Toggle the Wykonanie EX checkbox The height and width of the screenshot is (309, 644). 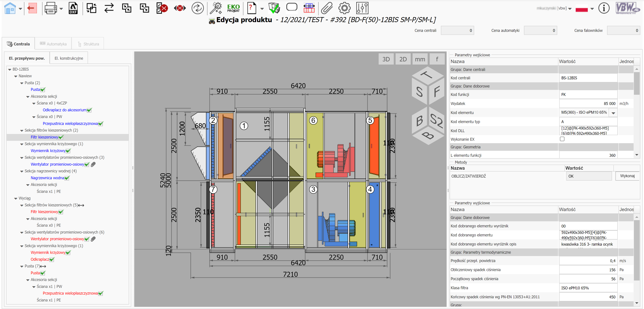click(x=562, y=139)
